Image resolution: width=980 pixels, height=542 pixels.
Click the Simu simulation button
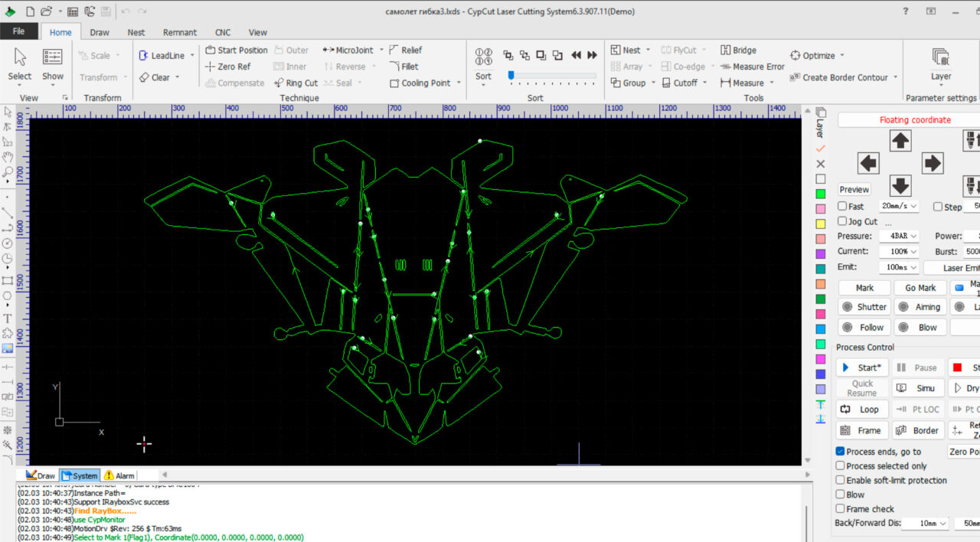click(919, 389)
